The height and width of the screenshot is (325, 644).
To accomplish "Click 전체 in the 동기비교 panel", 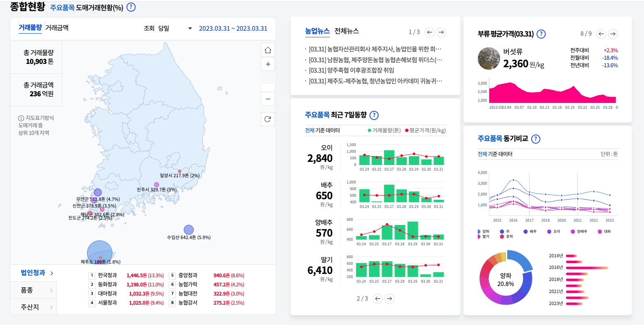I will pos(482,154).
